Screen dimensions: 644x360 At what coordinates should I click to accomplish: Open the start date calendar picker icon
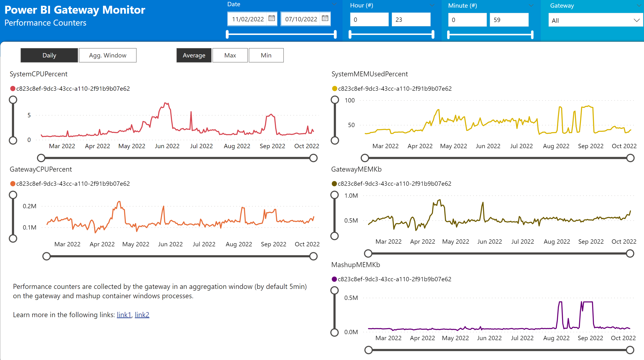click(x=272, y=18)
